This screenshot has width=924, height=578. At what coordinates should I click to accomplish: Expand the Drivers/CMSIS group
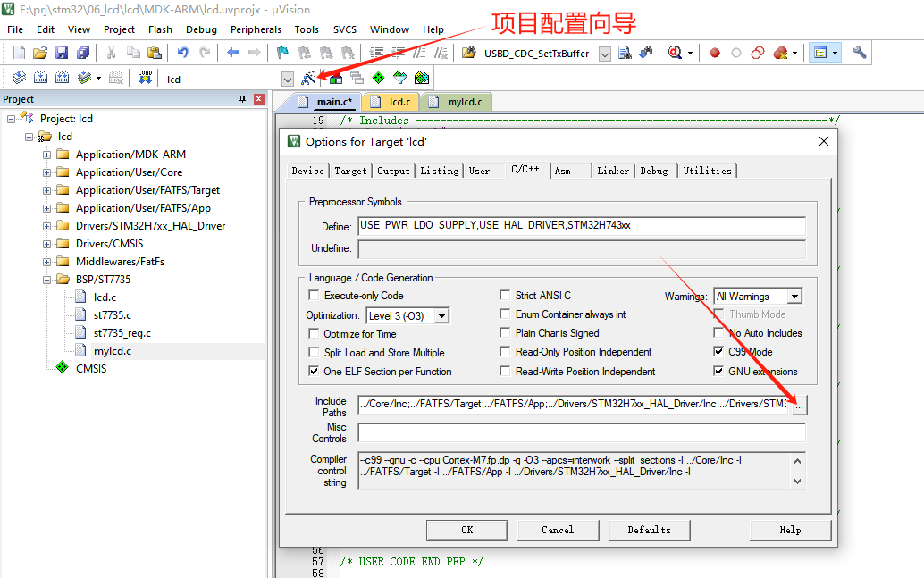coord(46,244)
